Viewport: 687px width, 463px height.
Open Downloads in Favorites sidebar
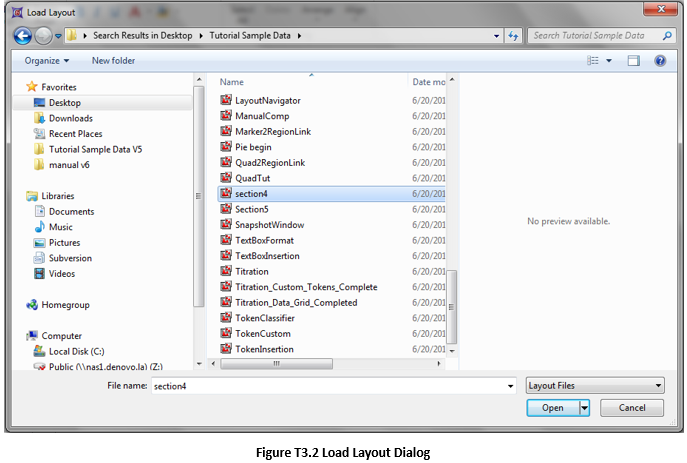point(70,118)
